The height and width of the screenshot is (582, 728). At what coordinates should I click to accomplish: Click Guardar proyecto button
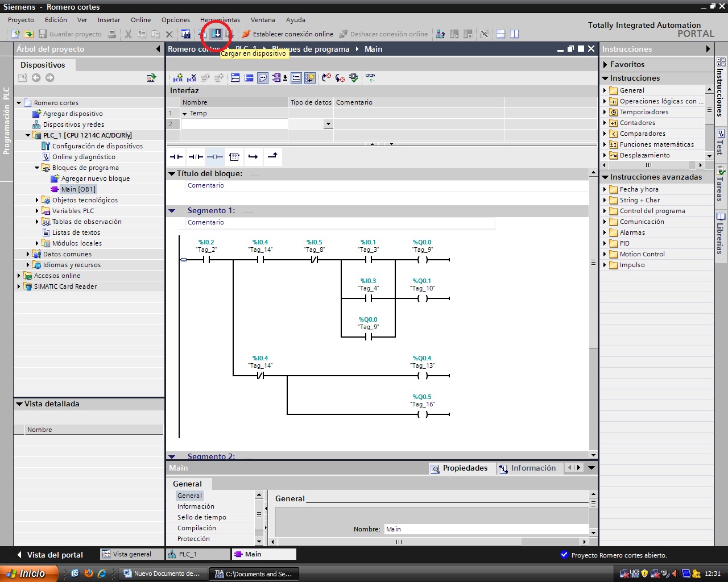pos(70,34)
